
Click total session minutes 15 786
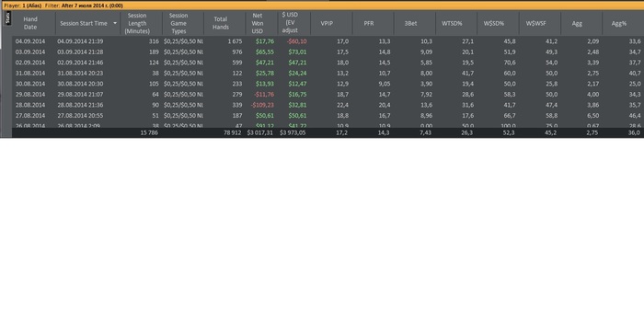pos(149,133)
